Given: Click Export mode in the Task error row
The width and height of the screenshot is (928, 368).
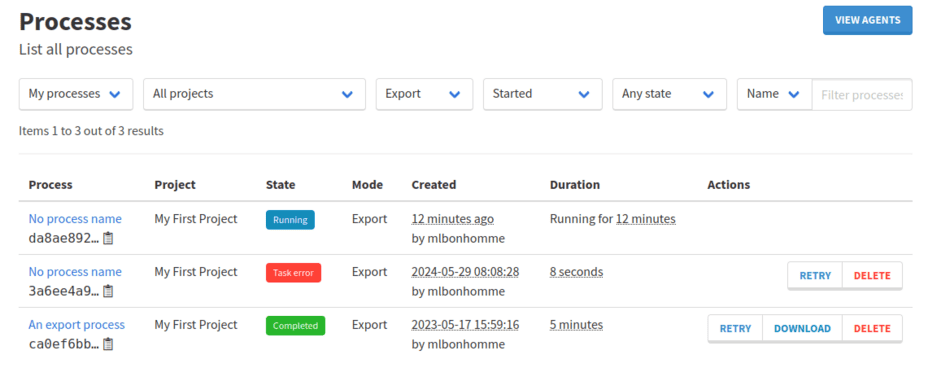Looking at the screenshot, I should point(369,272).
